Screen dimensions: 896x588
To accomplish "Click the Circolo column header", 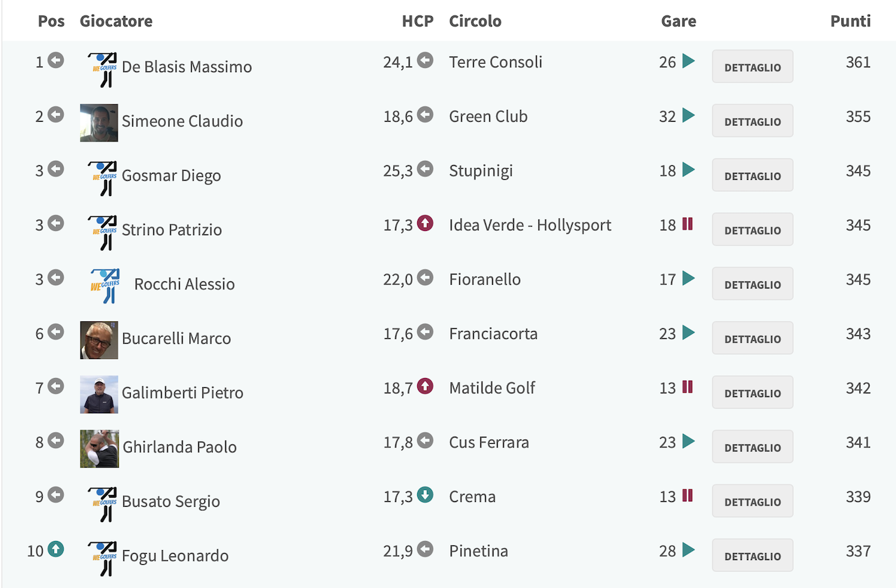I will tap(475, 21).
